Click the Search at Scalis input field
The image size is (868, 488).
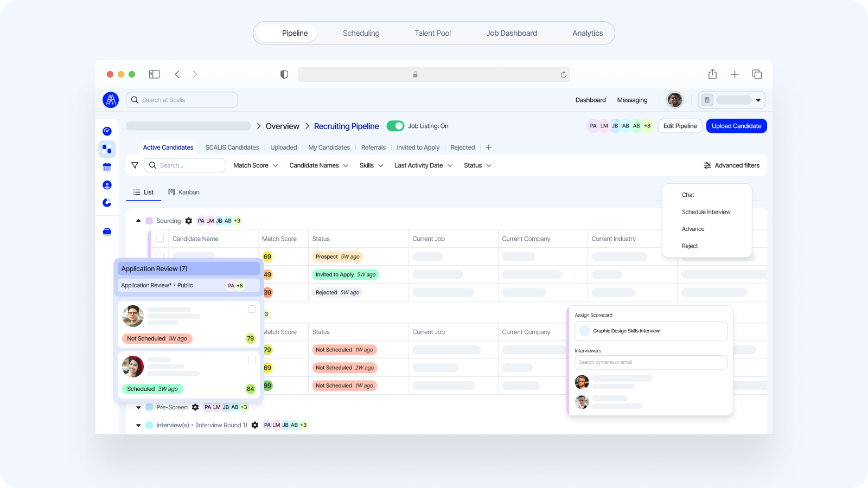point(182,100)
